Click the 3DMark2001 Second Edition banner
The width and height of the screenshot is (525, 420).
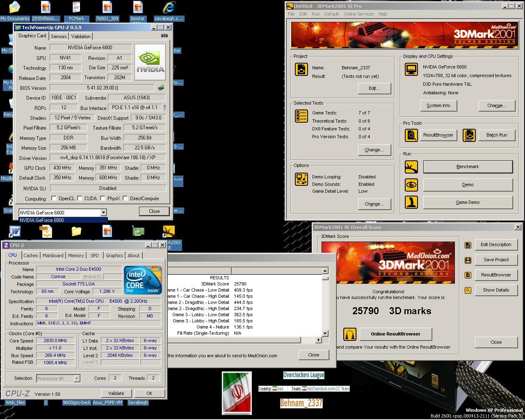404,35
